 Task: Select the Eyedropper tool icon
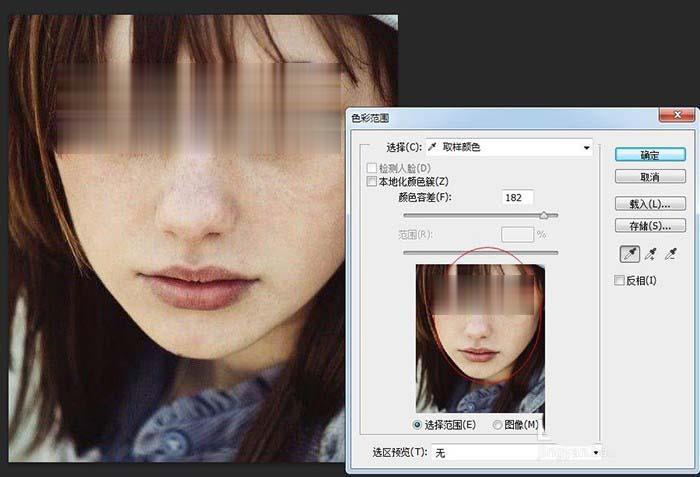(630, 254)
